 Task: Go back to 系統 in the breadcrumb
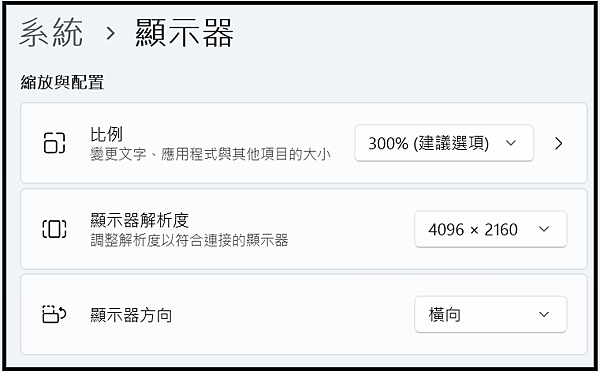point(51,33)
